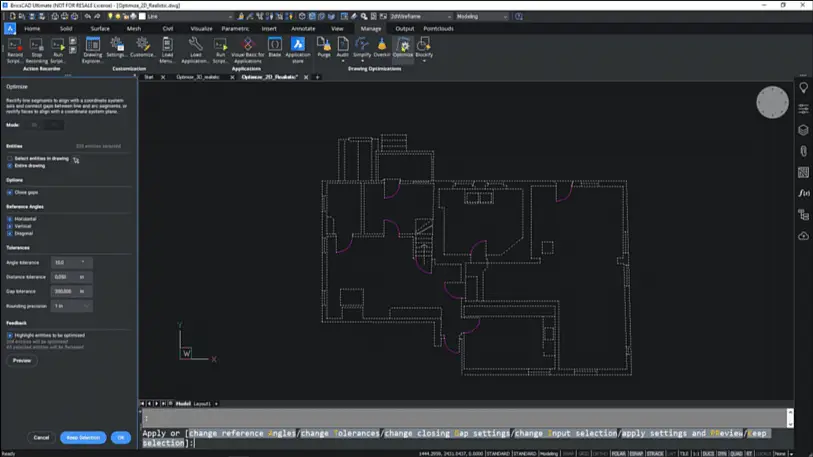
Task: Click the Cancel button in Optimize panel
Action: 41,437
